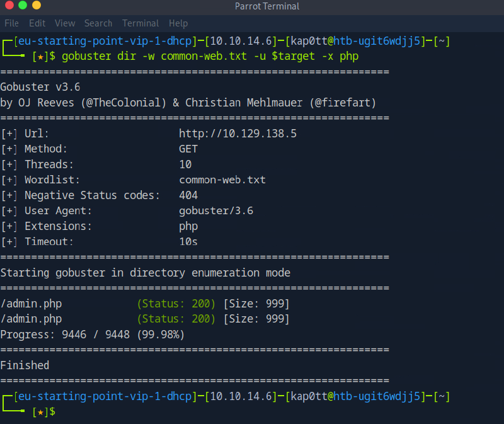Image resolution: width=504 pixels, height=424 pixels.
Task: Open the Terminal menu
Action: point(140,23)
